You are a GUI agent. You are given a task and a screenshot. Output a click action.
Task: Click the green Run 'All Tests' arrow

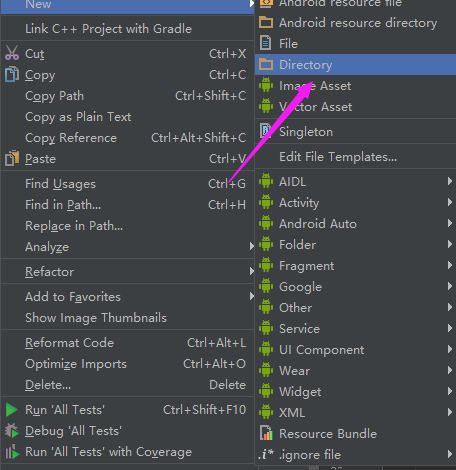pyautogui.click(x=12, y=410)
